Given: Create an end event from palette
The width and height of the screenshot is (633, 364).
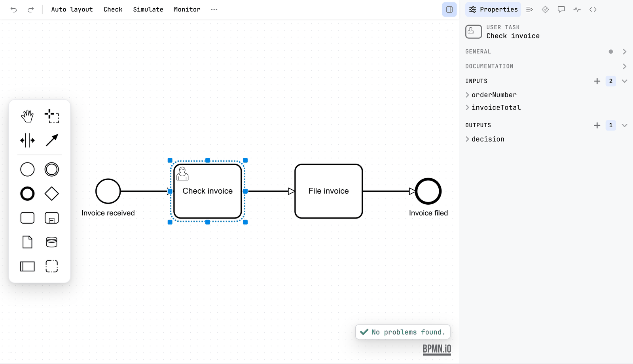Looking at the screenshot, I should click(27, 194).
